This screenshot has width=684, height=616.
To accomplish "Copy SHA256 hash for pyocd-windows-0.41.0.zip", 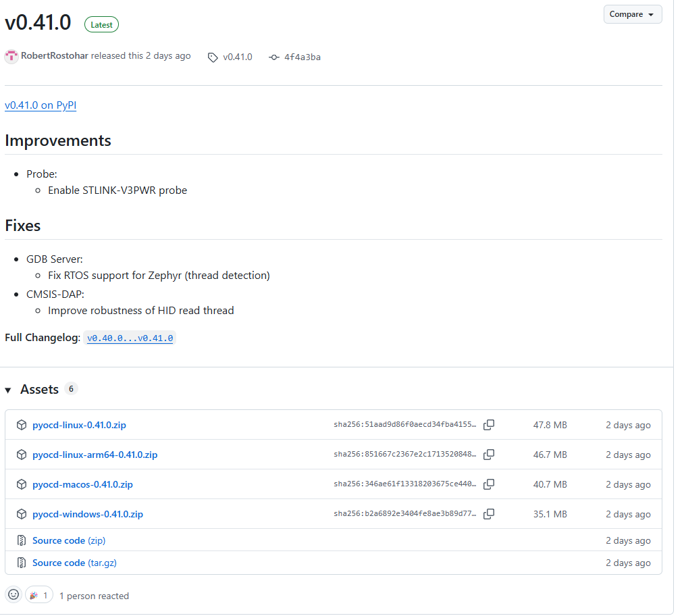I will tap(489, 514).
